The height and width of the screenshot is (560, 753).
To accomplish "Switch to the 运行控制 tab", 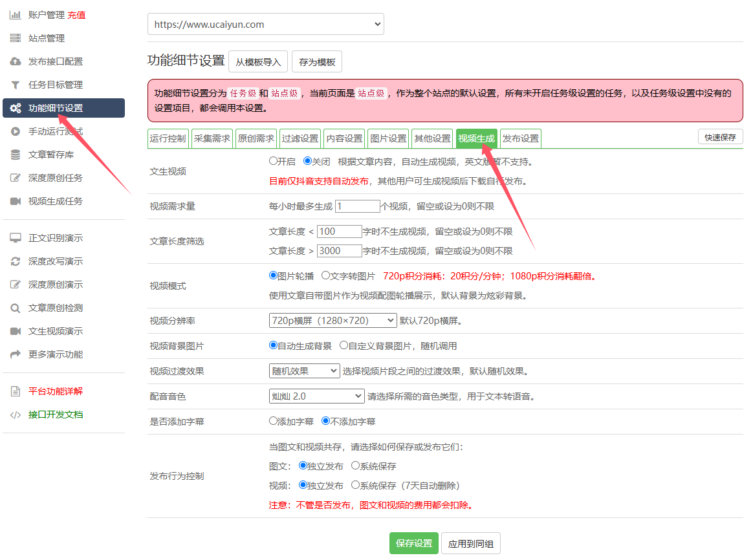I will 169,138.
